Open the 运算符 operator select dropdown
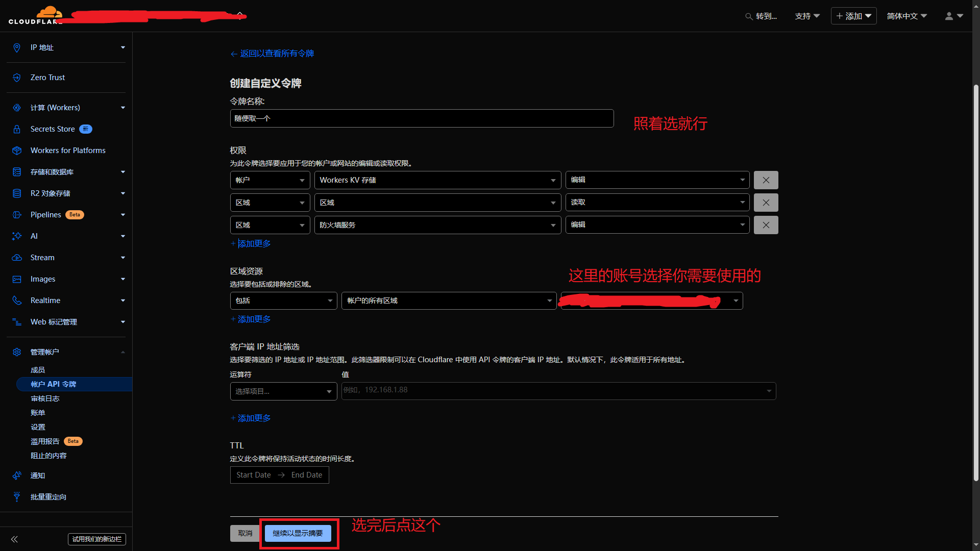 point(283,391)
